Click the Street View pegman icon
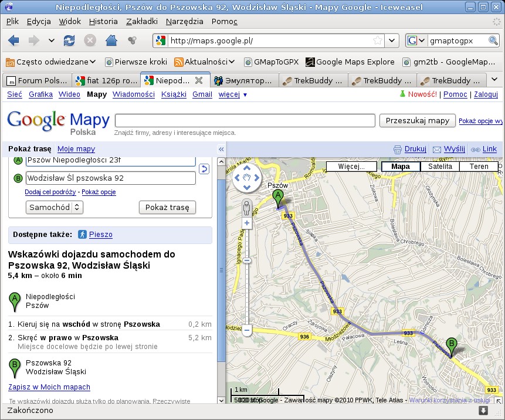505x420 pixels. pyautogui.click(x=247, y=208)
